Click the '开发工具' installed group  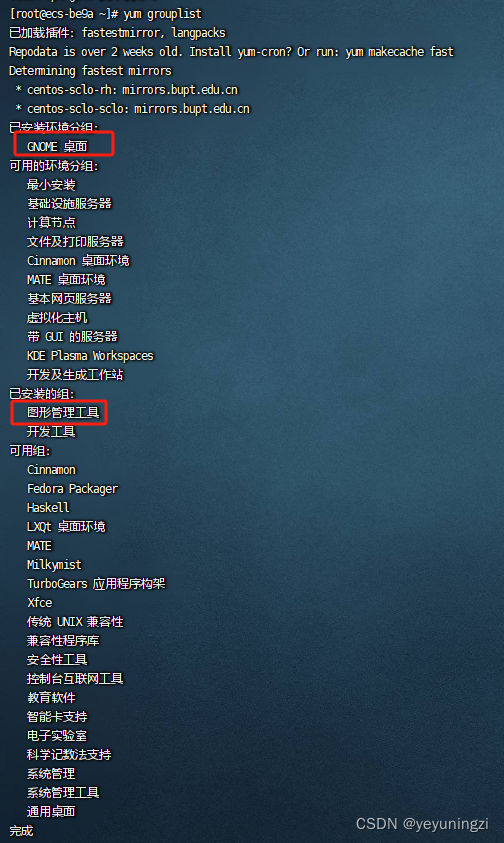(x=51, y=432)
